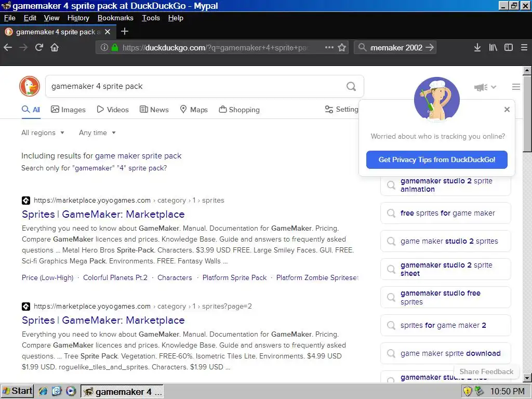Image resolution: width=532 pixels, height=399 pixels.
Task: Open the History menu
Action: (x=78, y=18)
